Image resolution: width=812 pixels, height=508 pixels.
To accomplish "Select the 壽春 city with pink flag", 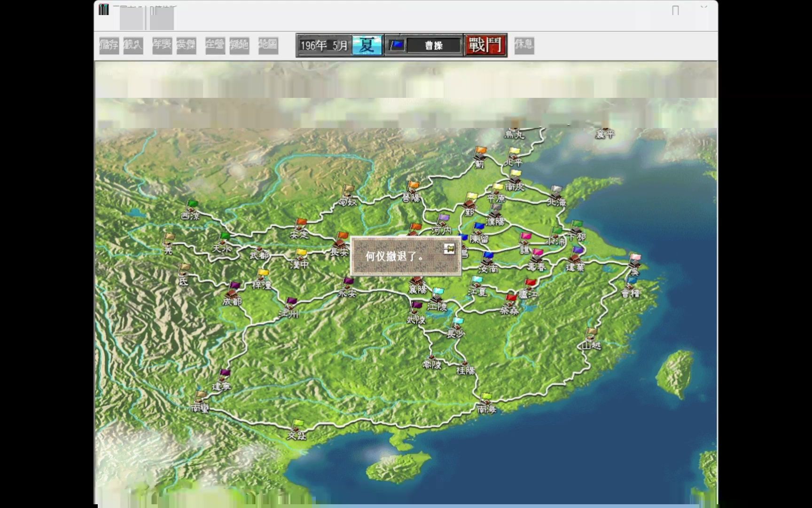I will coord(536,261).
